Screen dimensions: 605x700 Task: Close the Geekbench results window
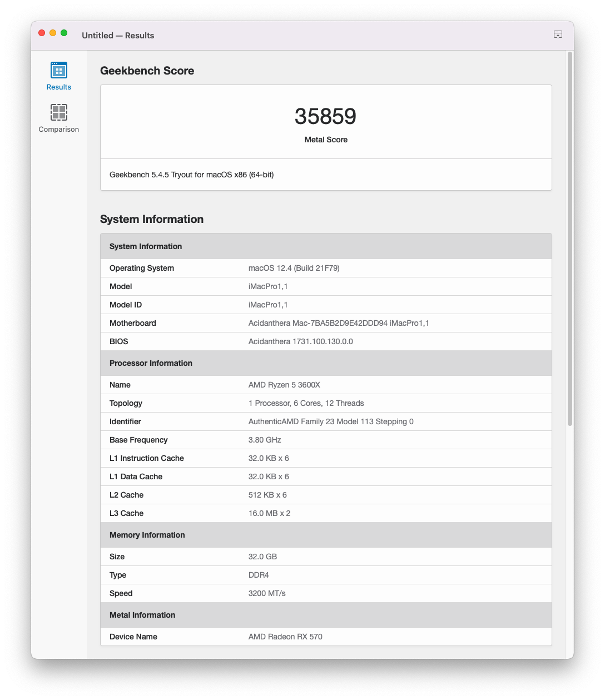[x=42, y=33]
